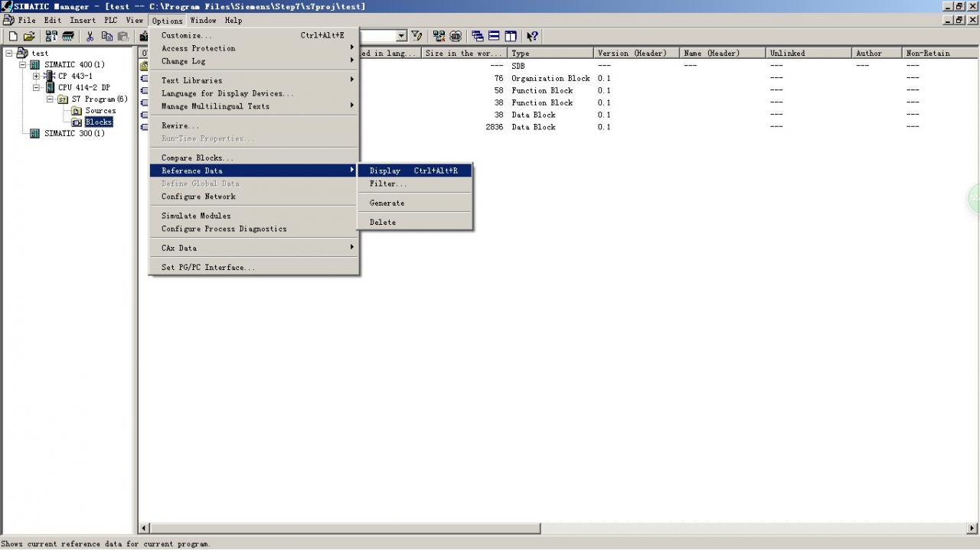Click the filter funnel toolbar icon
980x550 pixels.
click(x=416, y=36)
